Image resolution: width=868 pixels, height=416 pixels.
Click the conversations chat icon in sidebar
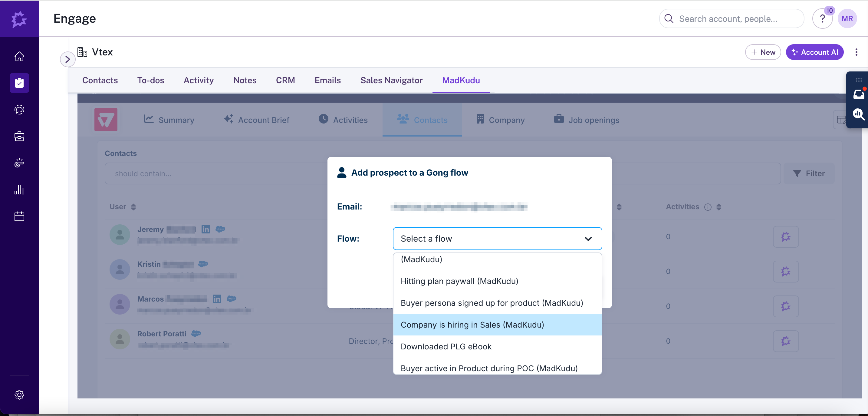19,110
